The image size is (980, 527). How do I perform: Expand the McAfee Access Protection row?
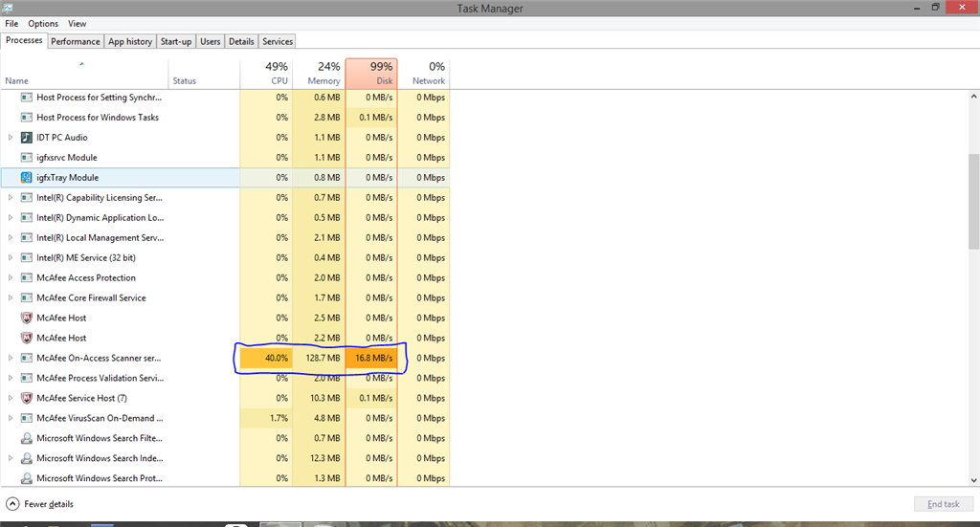click(10, 278)
